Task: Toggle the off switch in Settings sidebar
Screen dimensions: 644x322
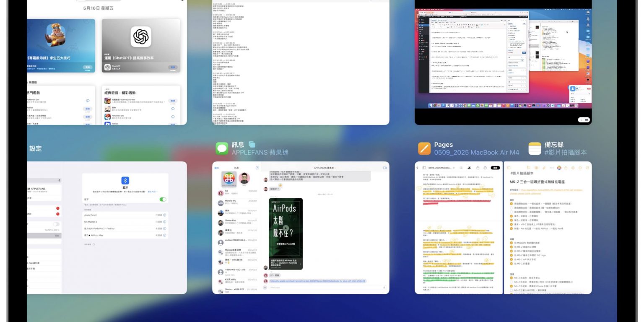Action: 56,224
